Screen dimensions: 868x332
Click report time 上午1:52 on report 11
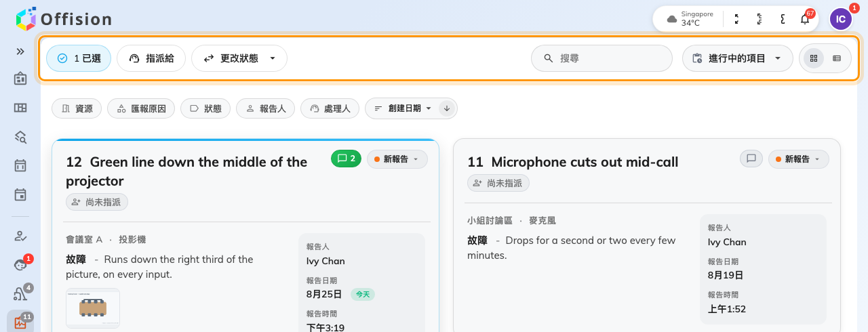727,309
